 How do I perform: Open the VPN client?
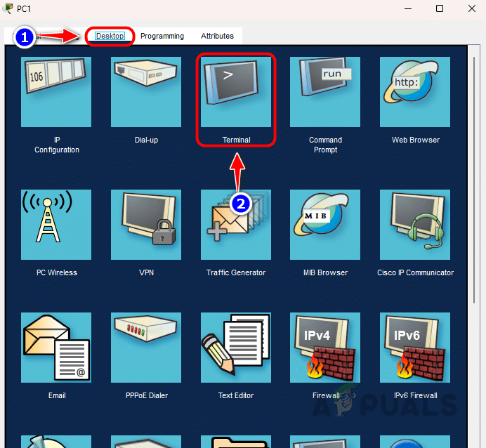pos(146,225)
